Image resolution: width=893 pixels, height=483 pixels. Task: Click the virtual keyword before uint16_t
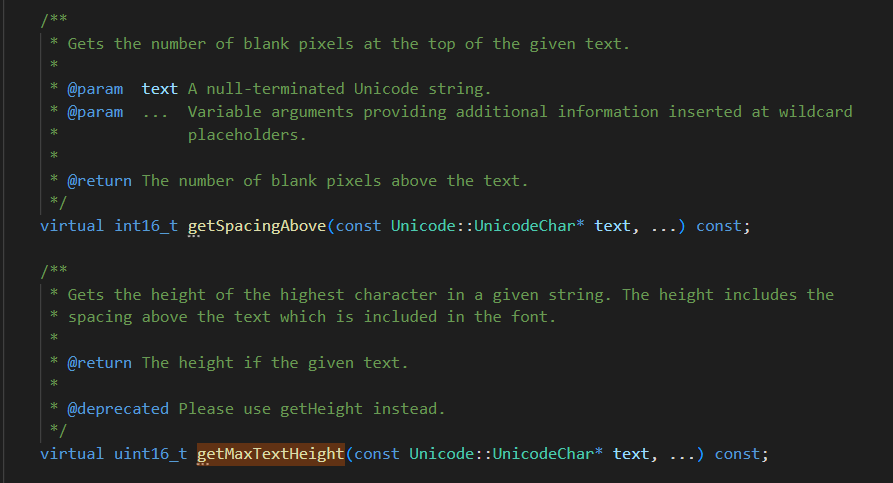point(72,454)
